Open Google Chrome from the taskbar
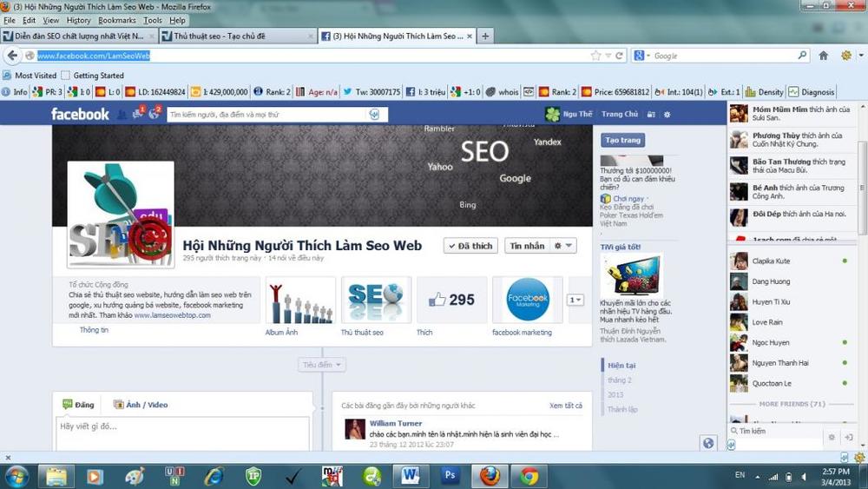Viewport: 868px width, 489px height. [x=529, y=476]
